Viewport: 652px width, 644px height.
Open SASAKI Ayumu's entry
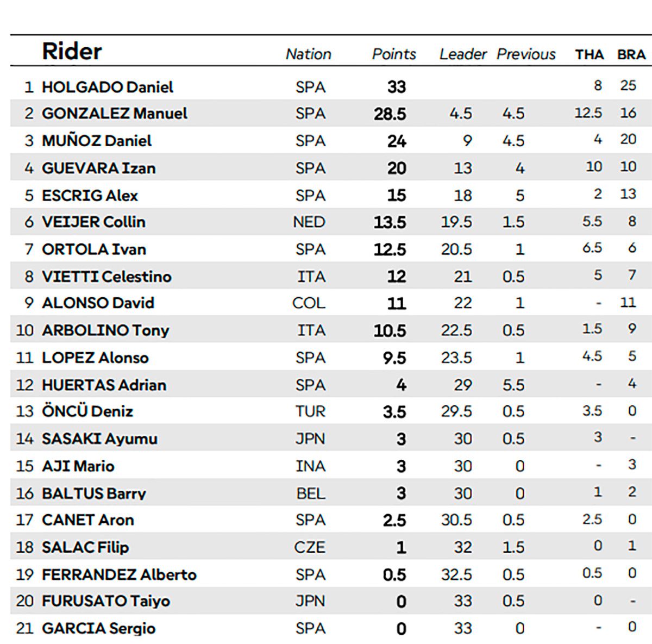pos(99,439)
